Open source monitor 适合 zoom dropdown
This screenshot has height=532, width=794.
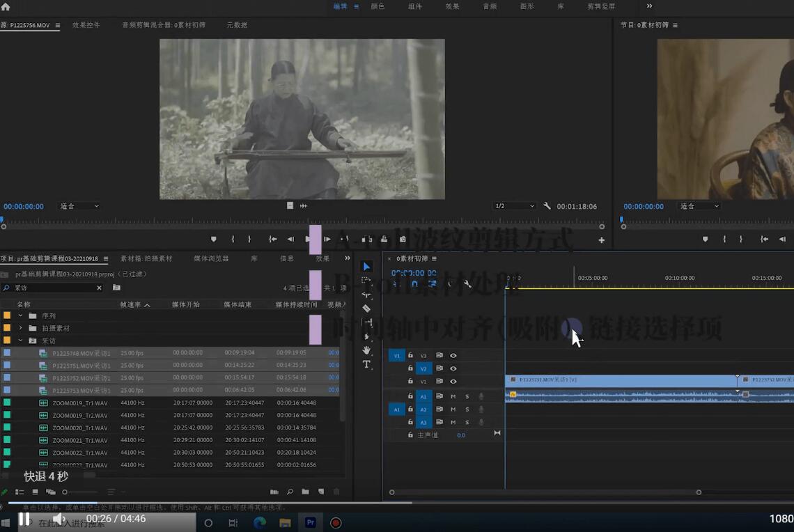pyautogui.click(x=79, y=206)
